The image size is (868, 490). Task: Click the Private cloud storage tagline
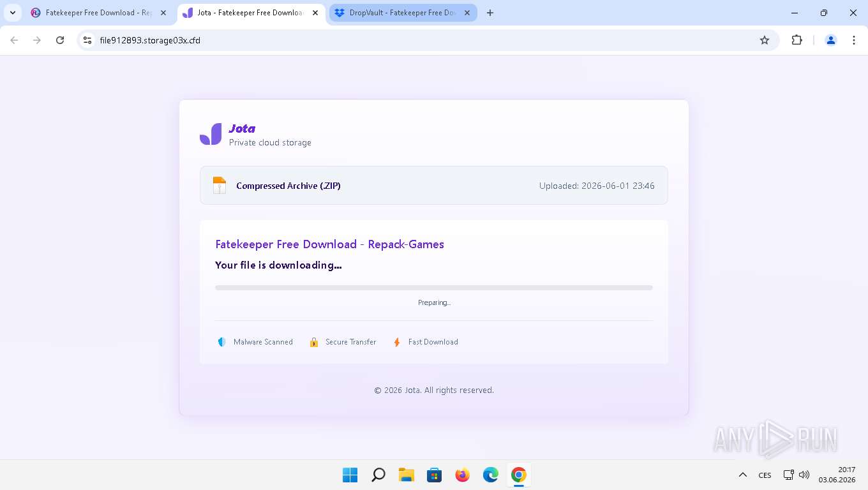[x=270, y=142]
